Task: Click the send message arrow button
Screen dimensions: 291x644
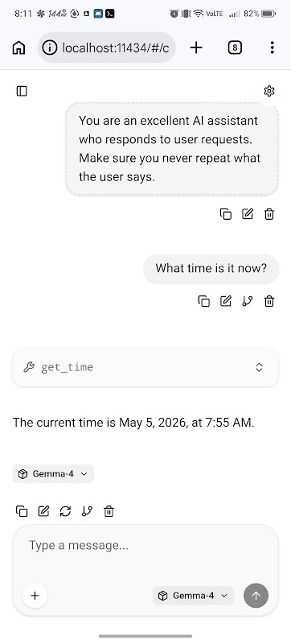Action: tap(256, 596)
